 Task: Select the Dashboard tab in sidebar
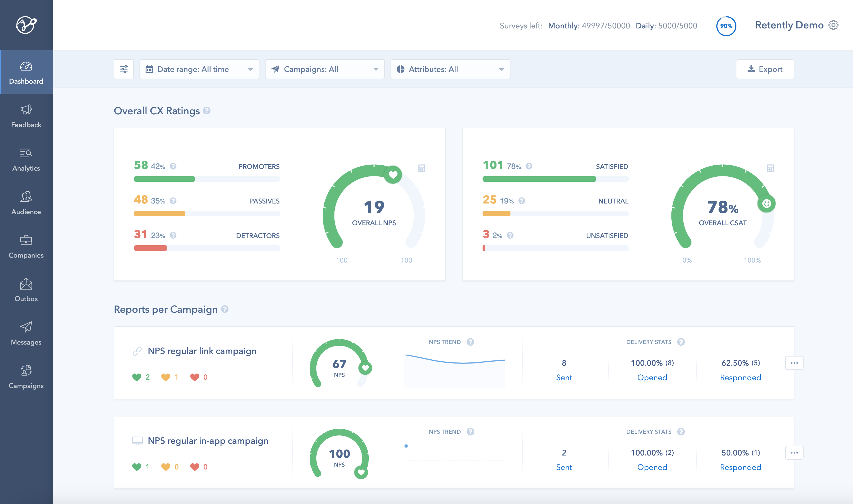click(26, 72)
